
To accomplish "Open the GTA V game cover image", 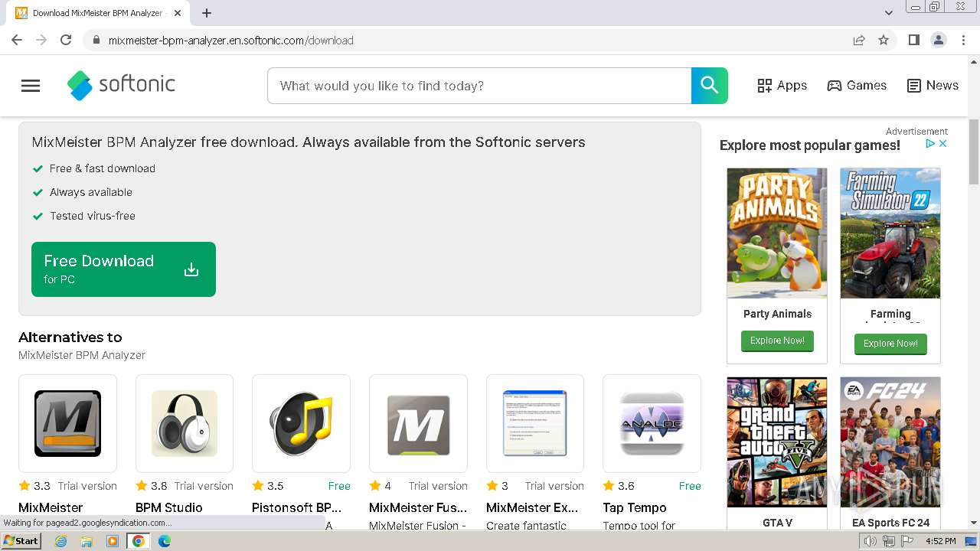I will [x=777, y=442].
